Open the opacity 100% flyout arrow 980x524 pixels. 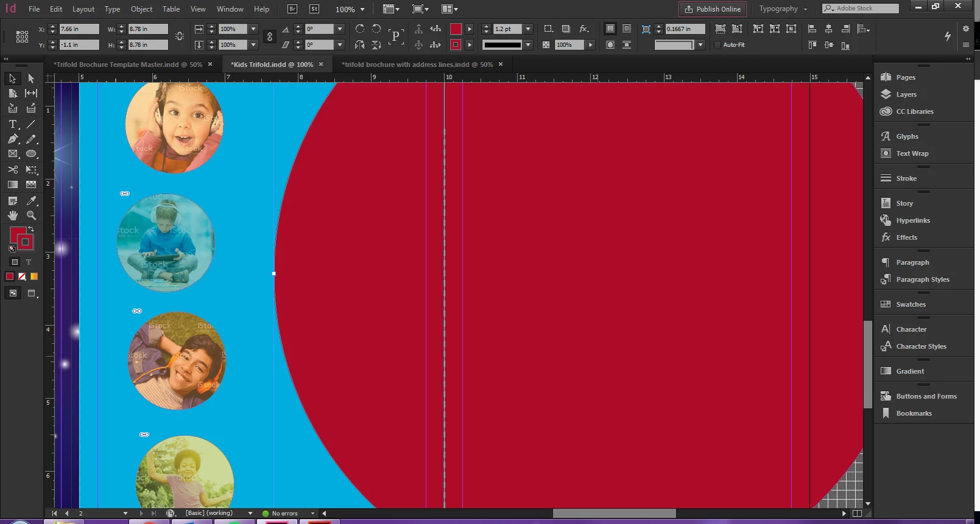(590, 44)
